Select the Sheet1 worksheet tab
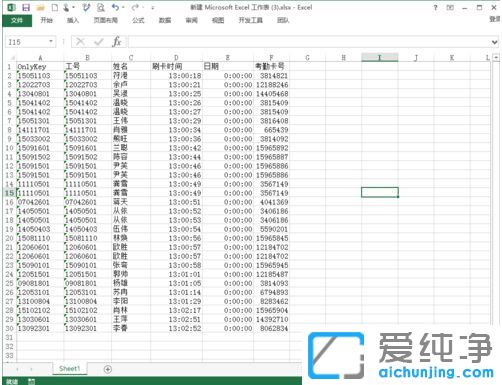This screenshot has width=502, height=385. pos(69,368)
